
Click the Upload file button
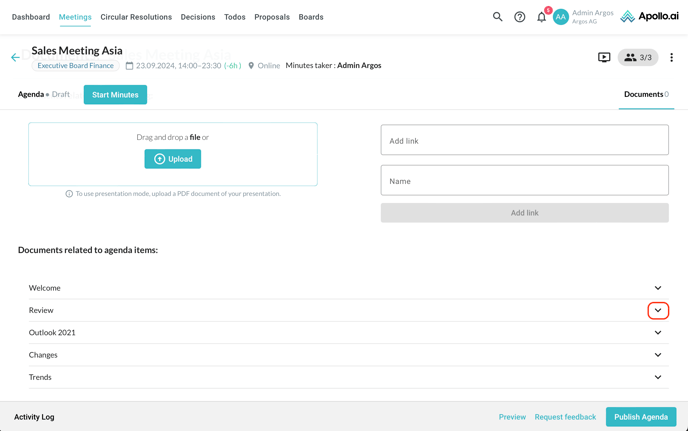pos(172,159)
